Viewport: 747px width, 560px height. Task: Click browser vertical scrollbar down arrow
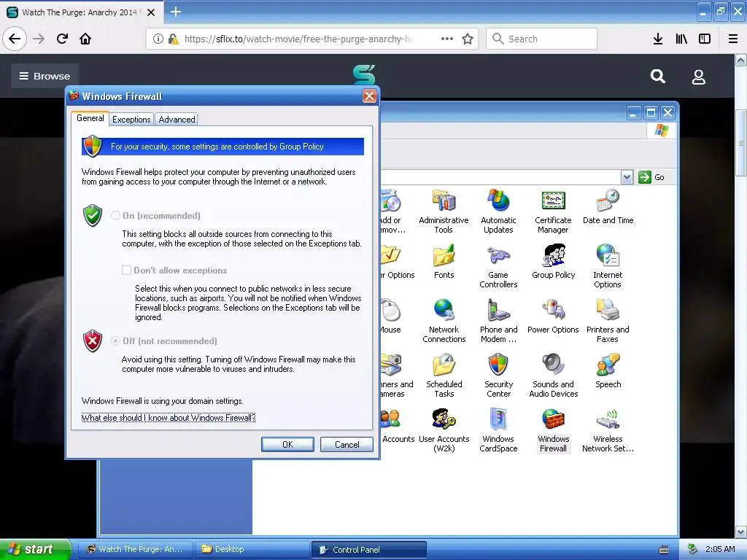(x=741, y=532)
